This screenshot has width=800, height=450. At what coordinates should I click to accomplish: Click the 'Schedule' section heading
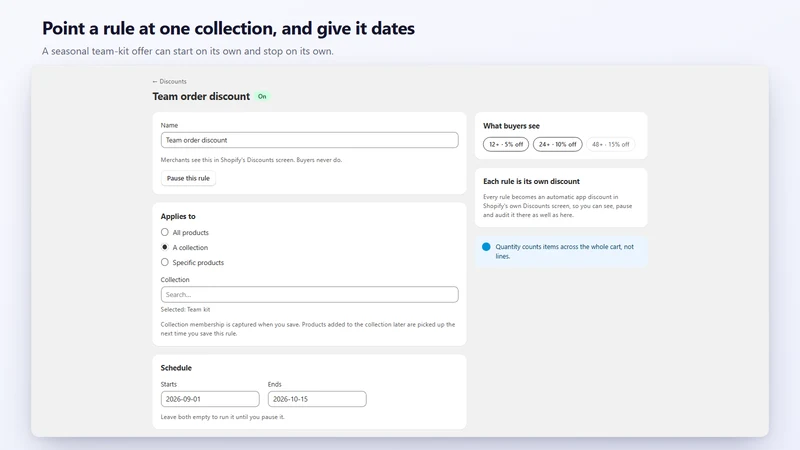(x=176, y=368)
